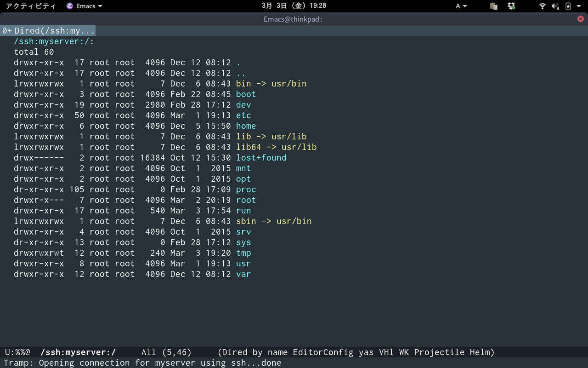This screenshot has width=588, height=368.
Task: Open the Wi-Fi network indicator
Action: point(543,6)
